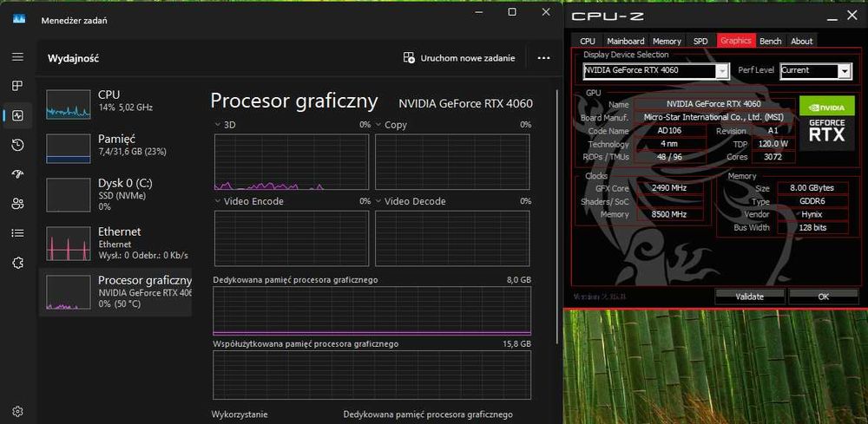Open the Display Device Selection dropdown

coord(656,71)
